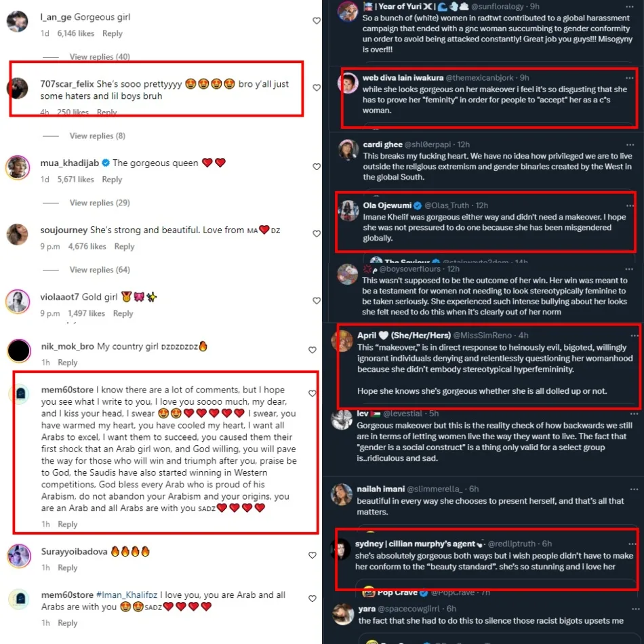Open more options on nailah imani's tweet
Image resolution: width=644 pixels, height=644 pixels.
point(634,489)
